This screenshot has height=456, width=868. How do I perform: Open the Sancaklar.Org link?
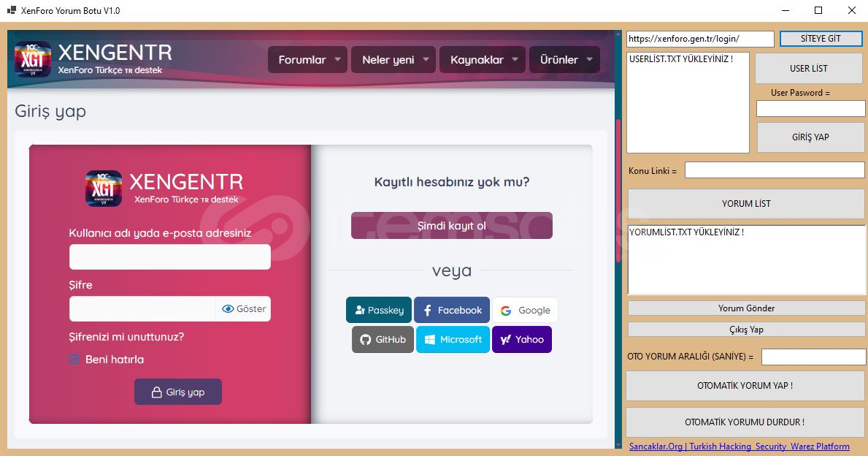pyautogui.click(x=739, y=446)
